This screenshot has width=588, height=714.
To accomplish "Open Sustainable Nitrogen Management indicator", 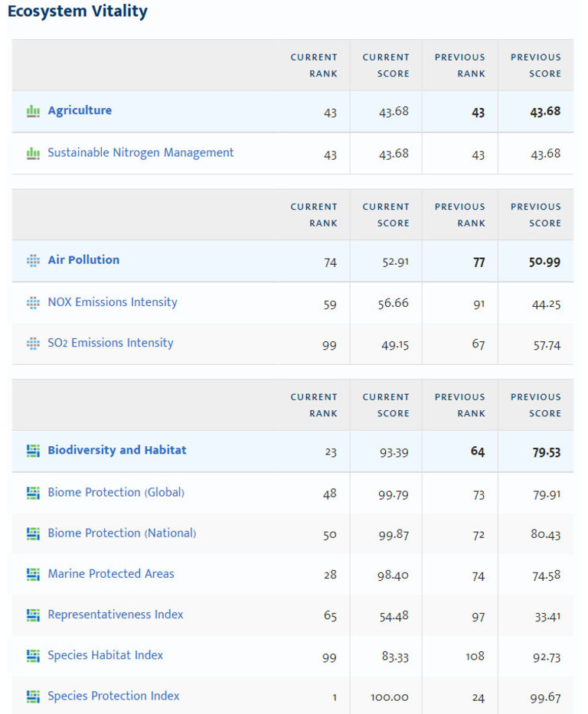I will pyautogui.click(x=141, y=152).
